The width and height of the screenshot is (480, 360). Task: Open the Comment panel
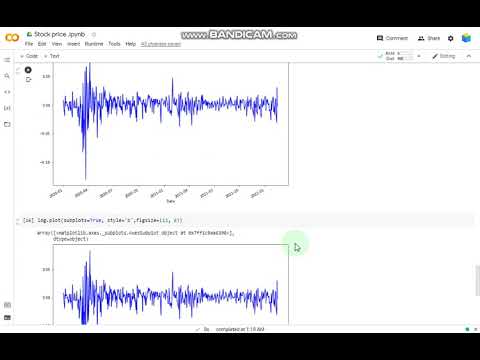coord(392,38)
